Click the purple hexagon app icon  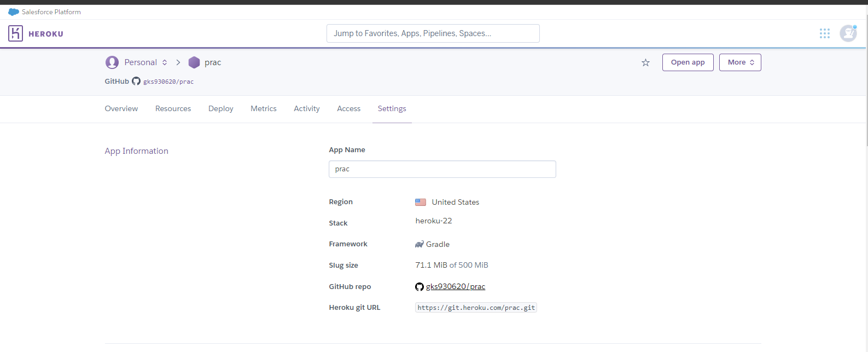194,62
